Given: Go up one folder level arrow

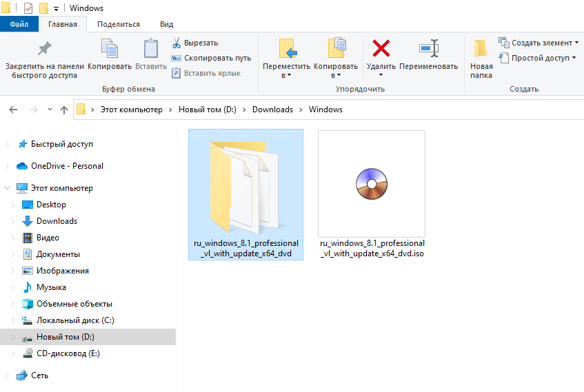Looking at the screenshot, I should pyautogui.click(x=64, y=110).
